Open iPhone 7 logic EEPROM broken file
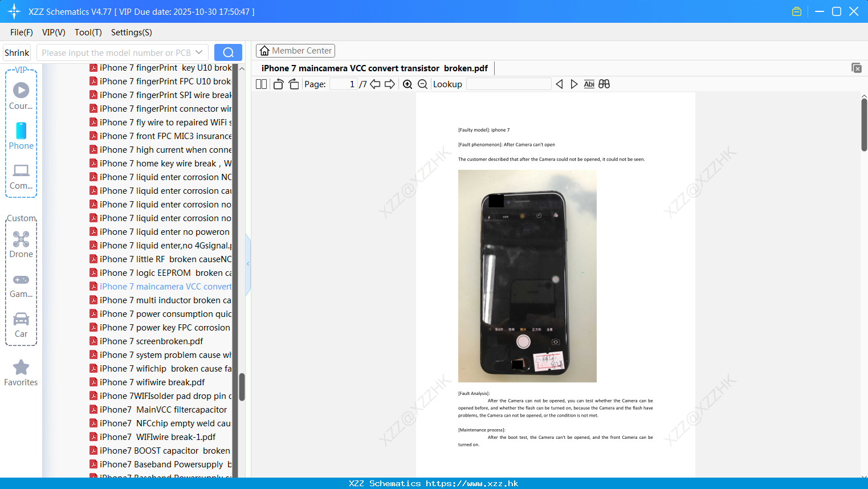Viewport: 868px width, 489px height. click(161, 273)
